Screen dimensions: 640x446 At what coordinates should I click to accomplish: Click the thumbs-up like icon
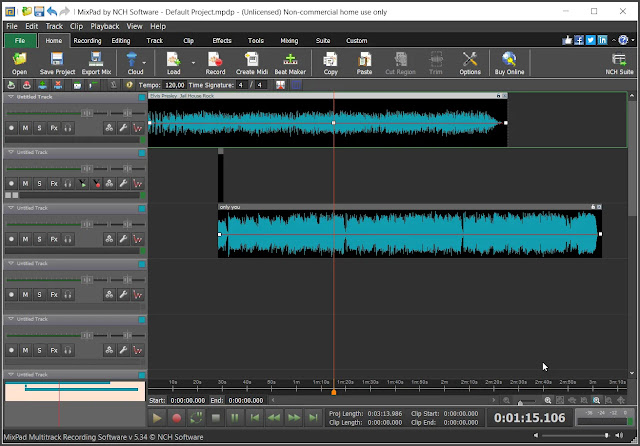(567, 40)
